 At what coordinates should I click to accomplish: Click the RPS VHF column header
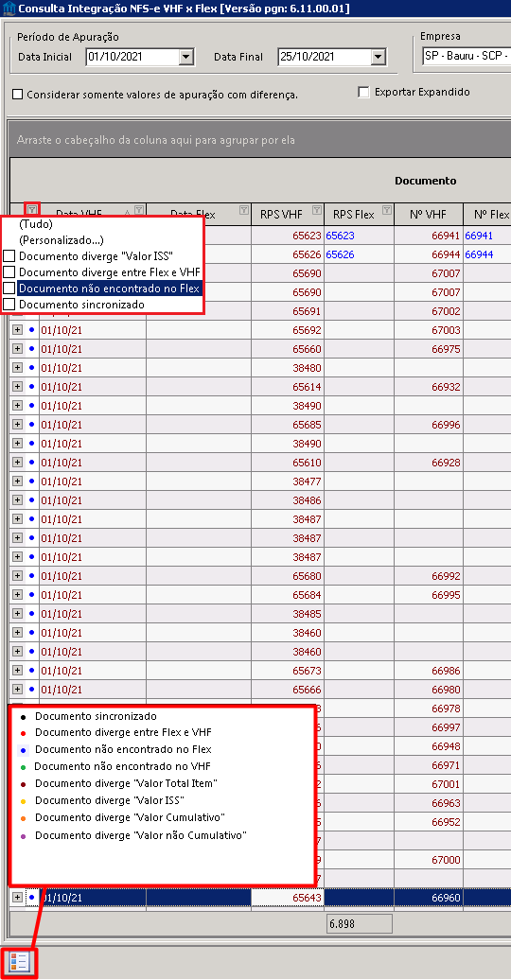tap(288, 214)
